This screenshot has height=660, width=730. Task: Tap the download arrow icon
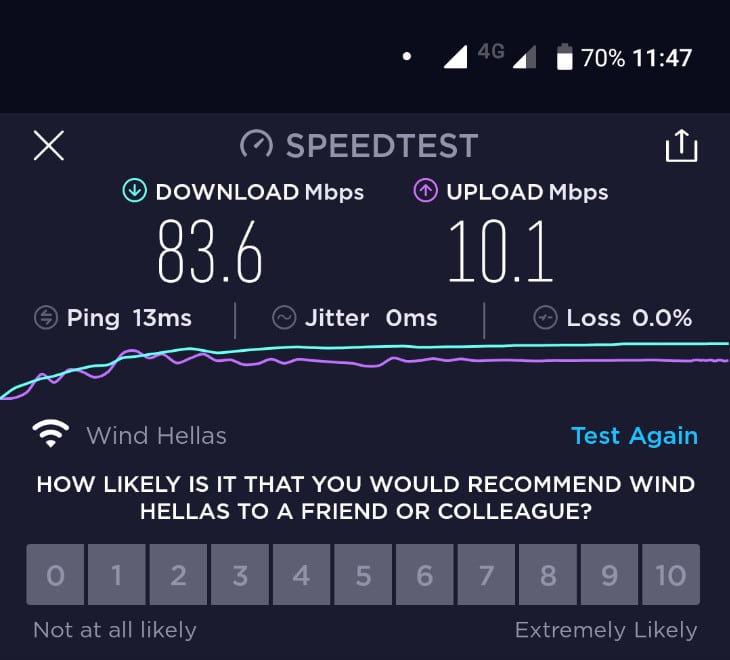point(135,191)
